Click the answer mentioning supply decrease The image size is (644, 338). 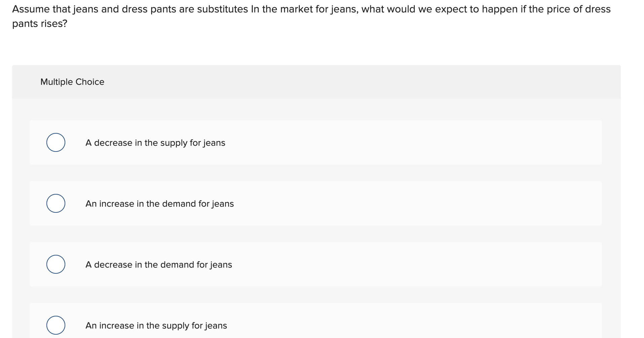coord(155,142)
